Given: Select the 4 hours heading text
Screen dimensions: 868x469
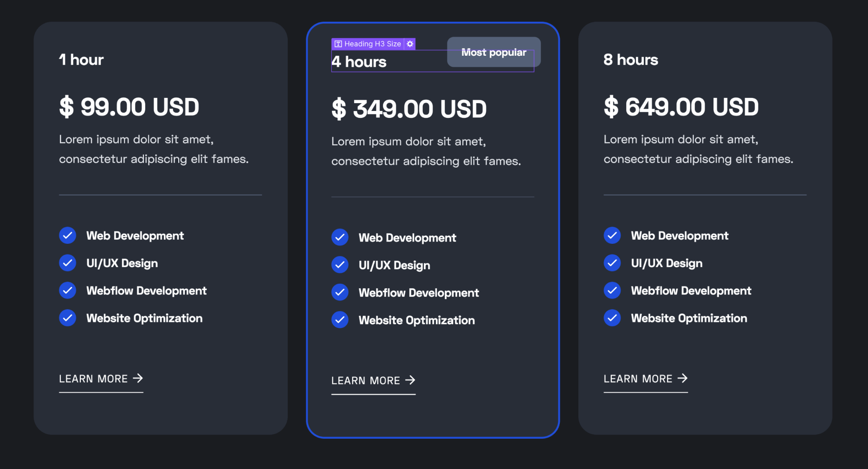Looking at the screenshot, I should pos(359,61).
